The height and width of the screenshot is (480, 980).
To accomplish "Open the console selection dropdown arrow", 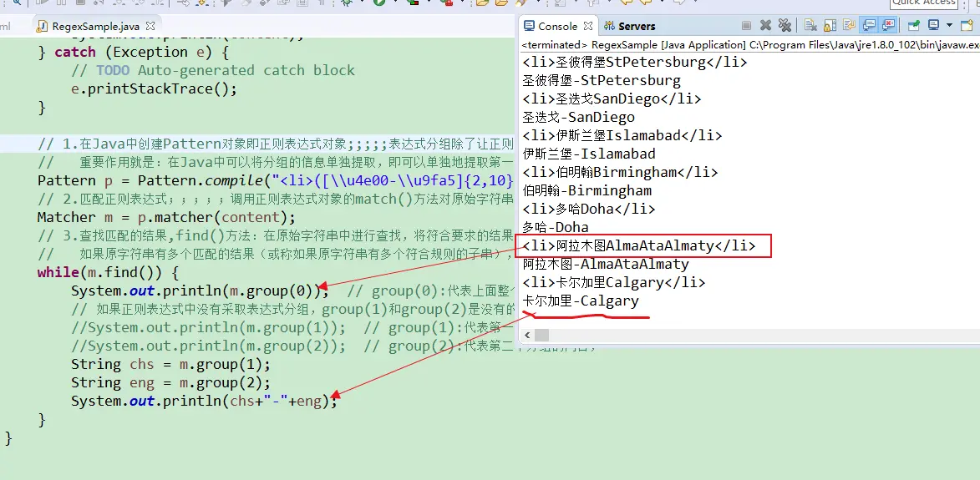I will coord(949,26).
